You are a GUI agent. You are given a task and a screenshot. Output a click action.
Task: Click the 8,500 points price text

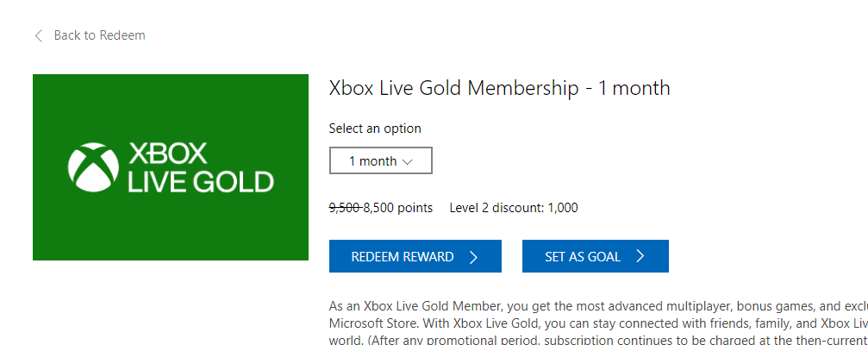click(398, 208)
